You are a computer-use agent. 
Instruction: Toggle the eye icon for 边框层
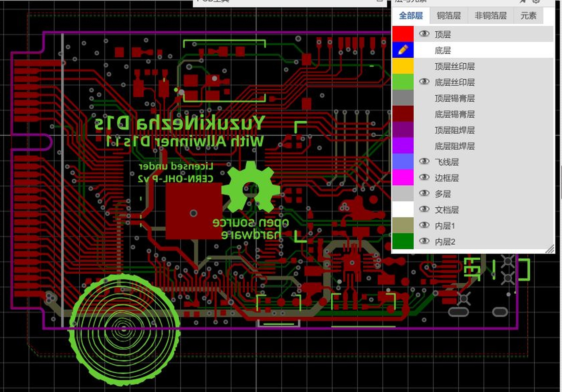point(424,177)
